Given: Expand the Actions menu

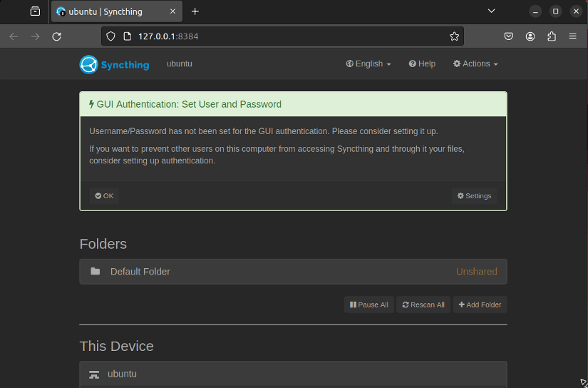Looking at the screenshot, I should (x=475, y=63).
